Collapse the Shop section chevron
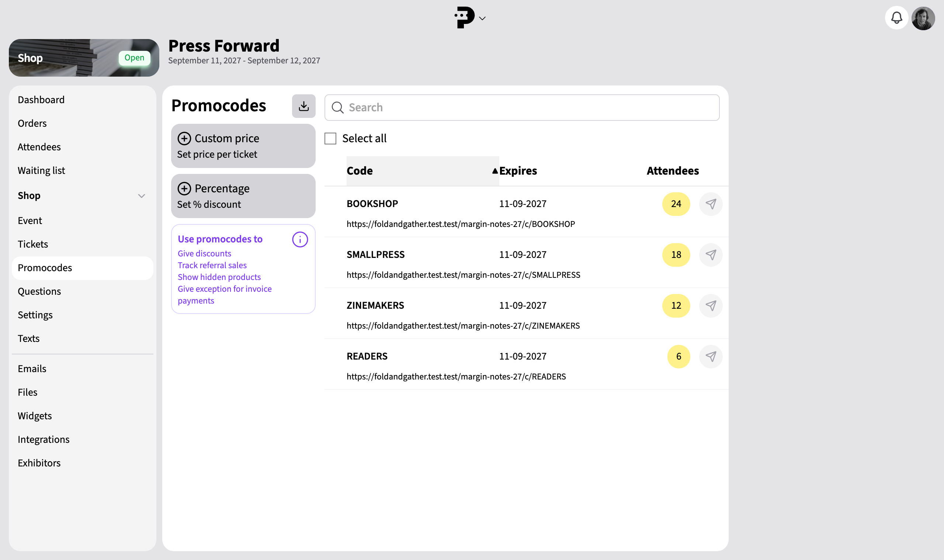 pyautogui.click(x=142, y=196)
